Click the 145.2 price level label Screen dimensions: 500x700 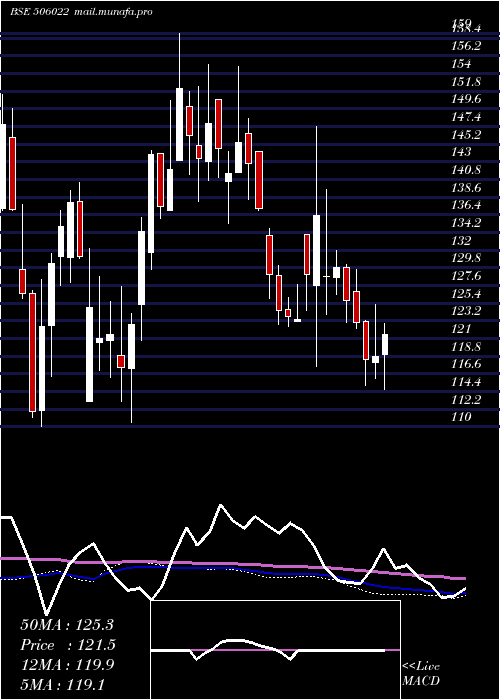465,134
